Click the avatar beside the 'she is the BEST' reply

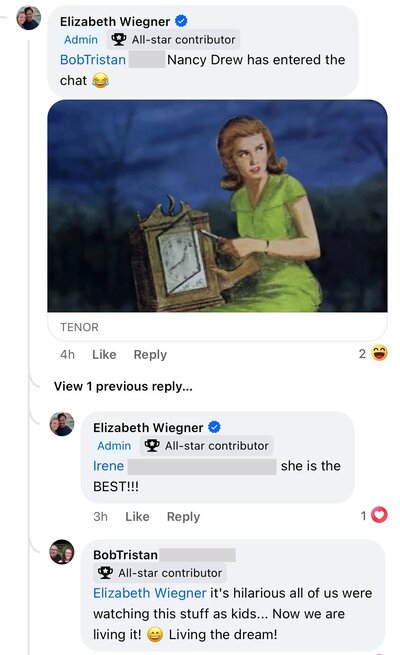coord(62,424)
